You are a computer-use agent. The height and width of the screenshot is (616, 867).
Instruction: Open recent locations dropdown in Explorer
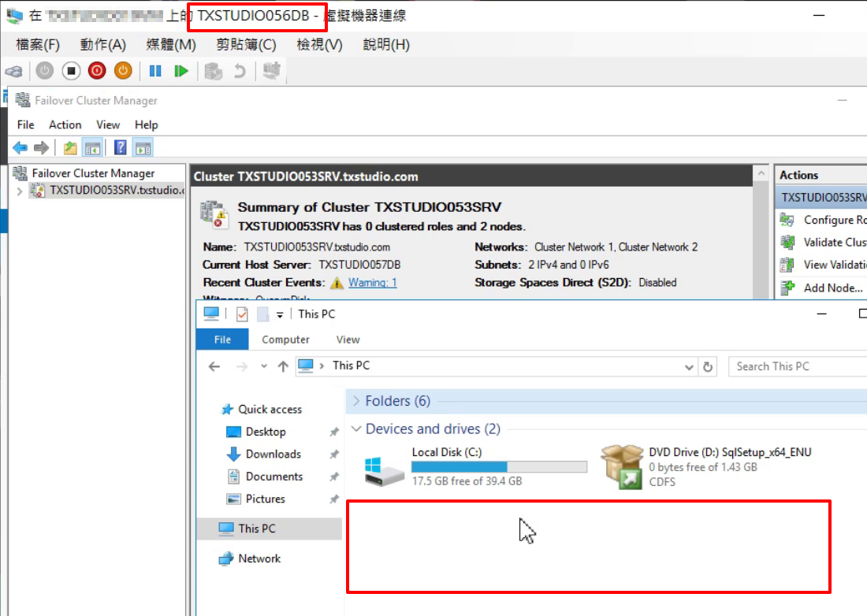tap(264, 366)
